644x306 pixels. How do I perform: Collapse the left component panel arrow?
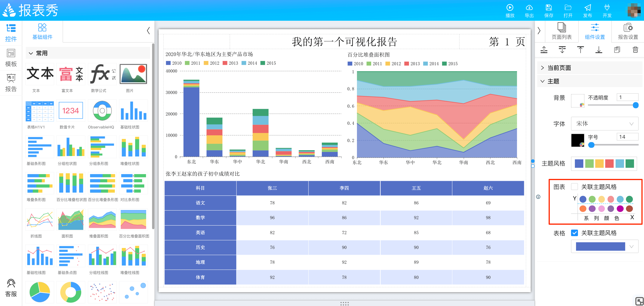pos(148,31)
